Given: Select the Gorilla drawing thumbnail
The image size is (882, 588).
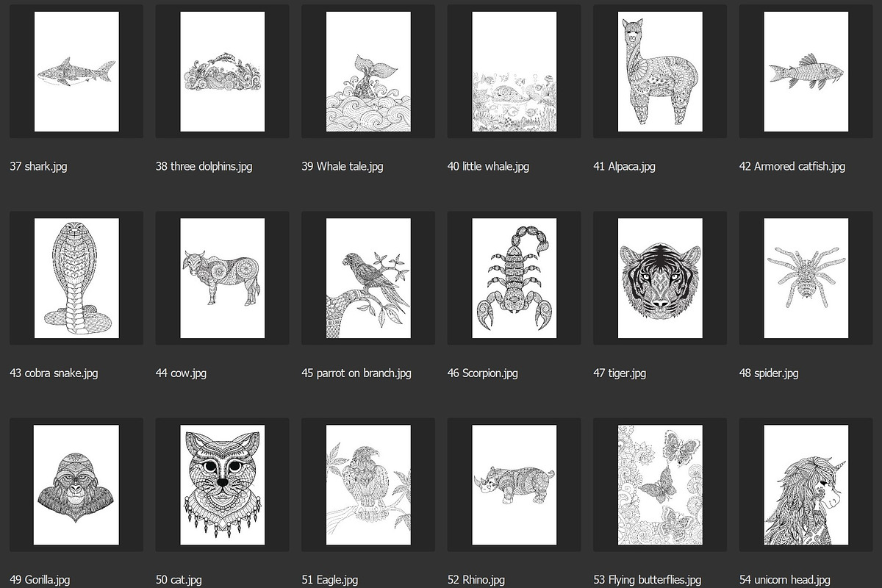Looking at the screenshot, I should [x=76, y=485].
